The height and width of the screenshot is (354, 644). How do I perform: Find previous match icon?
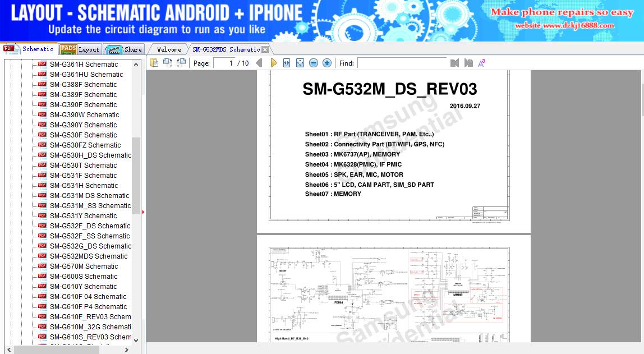454,63
